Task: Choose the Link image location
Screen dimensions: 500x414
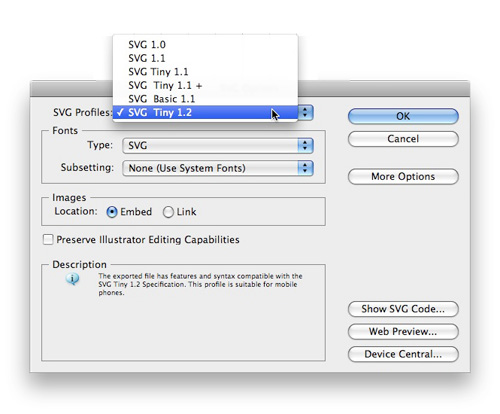Action: pos(168,212)
